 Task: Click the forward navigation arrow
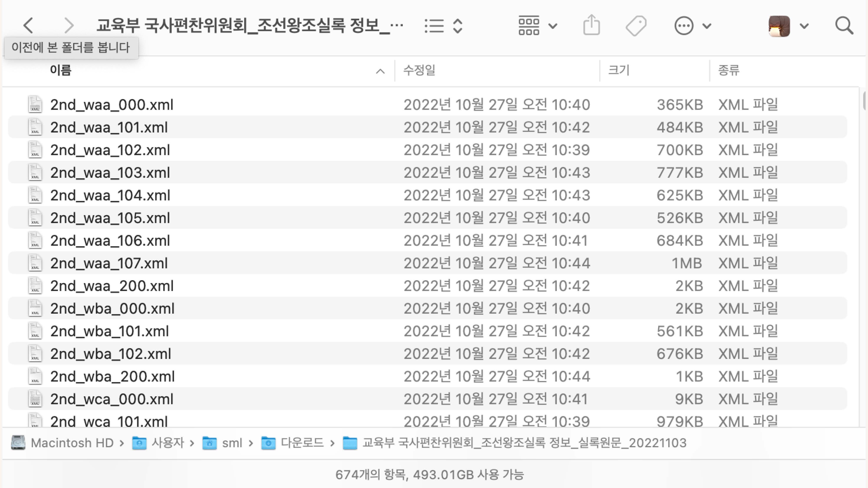point(69,26)
